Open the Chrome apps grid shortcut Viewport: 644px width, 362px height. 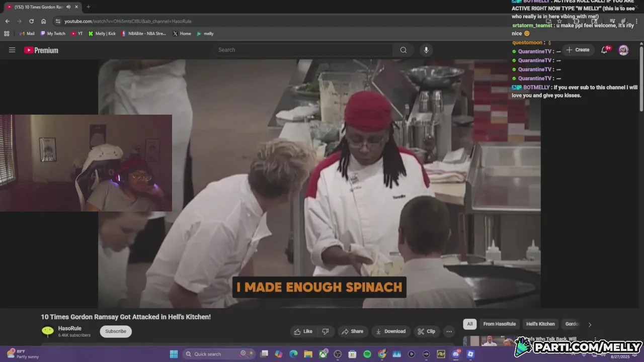(7, 34)
